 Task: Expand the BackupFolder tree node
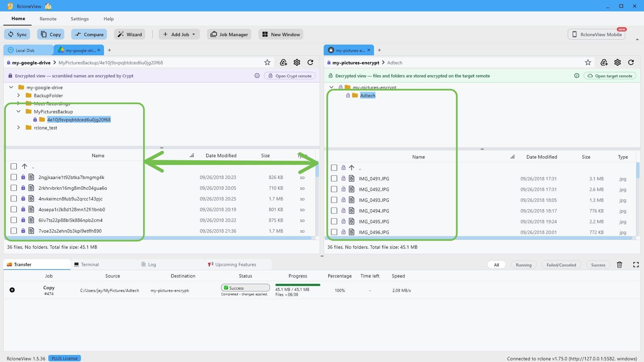coord(18,95)
